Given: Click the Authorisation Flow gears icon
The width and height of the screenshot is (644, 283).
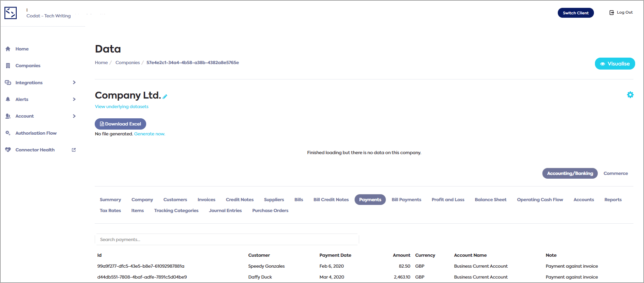Looking at the screenshot, I should click(8, 133).
